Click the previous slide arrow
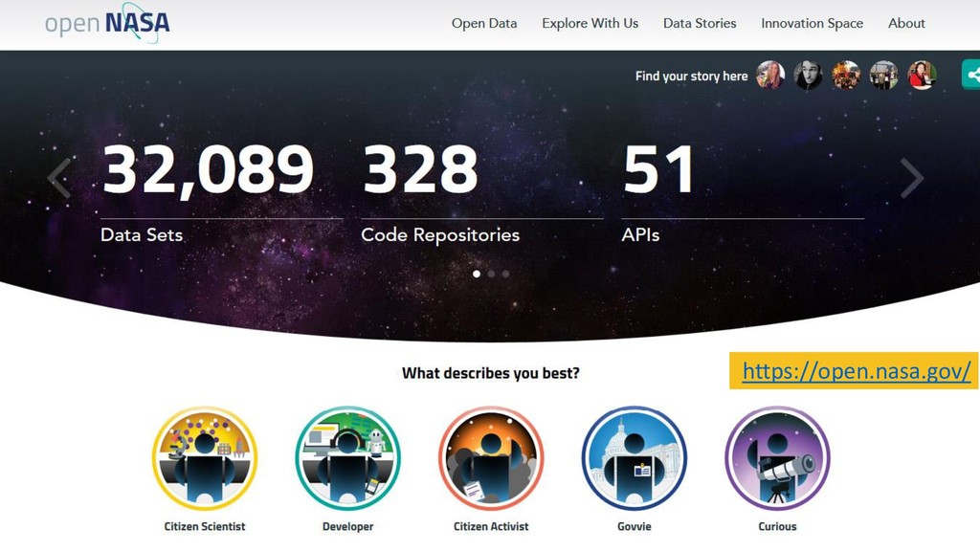This screenshot has width=980, height=551. [60, 178]
